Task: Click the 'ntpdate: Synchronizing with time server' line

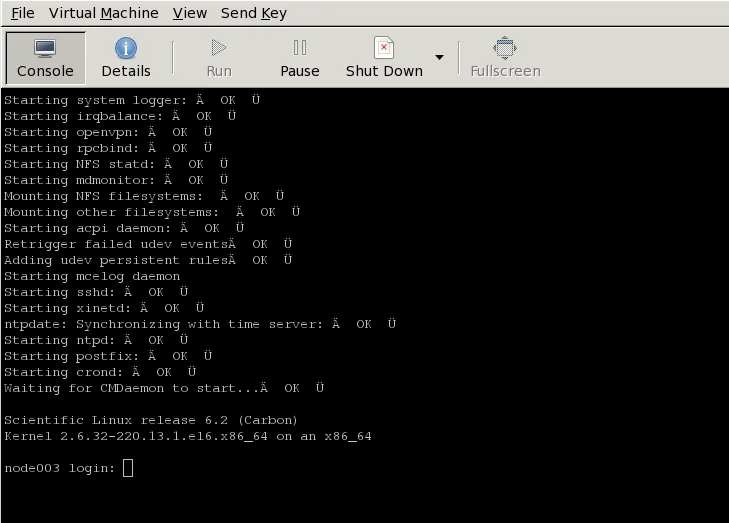Action: click(x=200, y=324)
